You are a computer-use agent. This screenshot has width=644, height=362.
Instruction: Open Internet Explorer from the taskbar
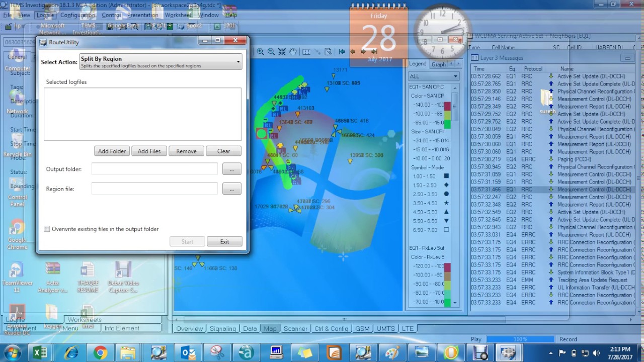tap(71, 352)
